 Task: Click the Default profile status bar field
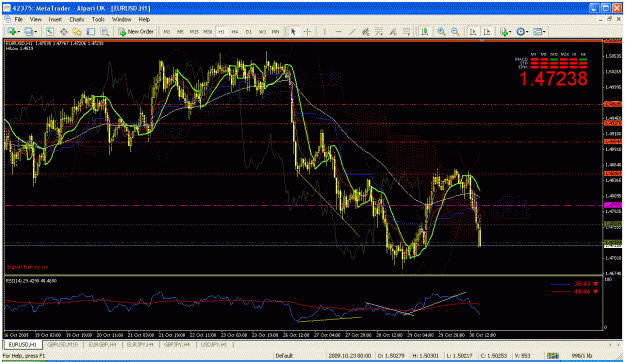pyautogui.click(x=284, y=356)
